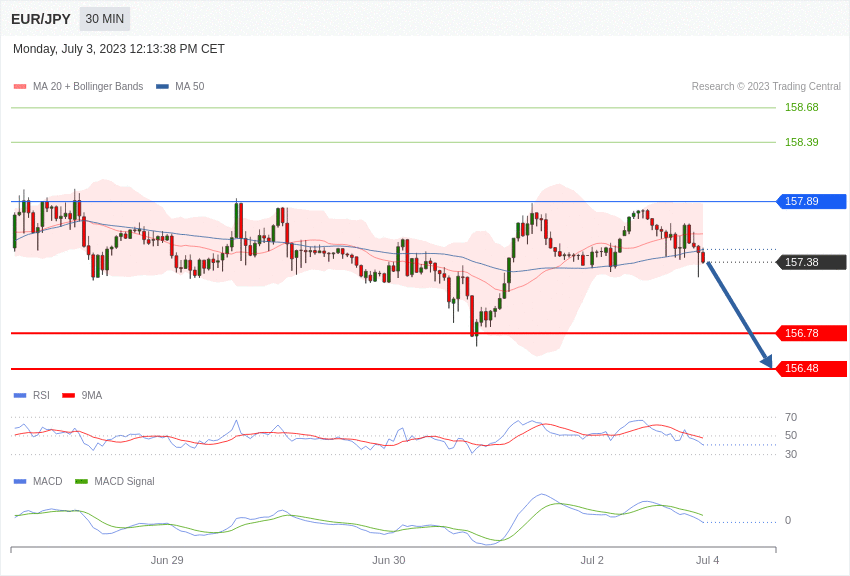Click the MACD Signal green legend marker
850x576 pixels.
tap(81, 482)
